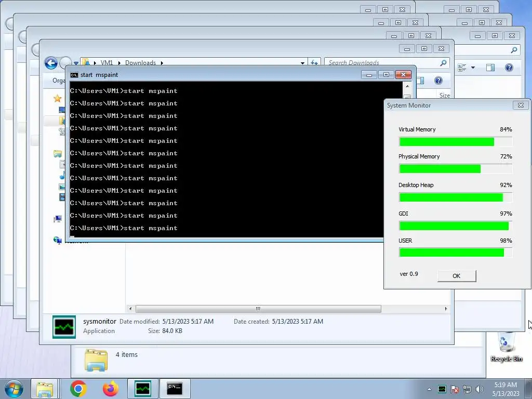Click Help icon in Downloads Explorer toolbar

438,81
